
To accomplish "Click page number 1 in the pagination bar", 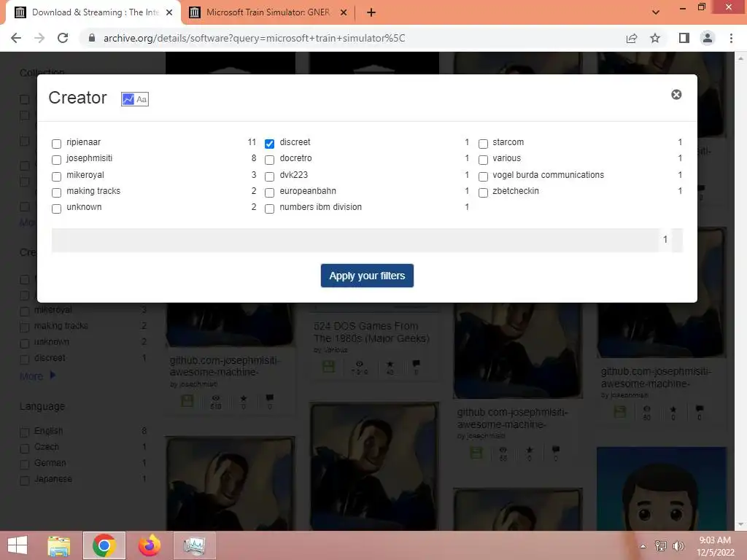I will tap(665, 239).
